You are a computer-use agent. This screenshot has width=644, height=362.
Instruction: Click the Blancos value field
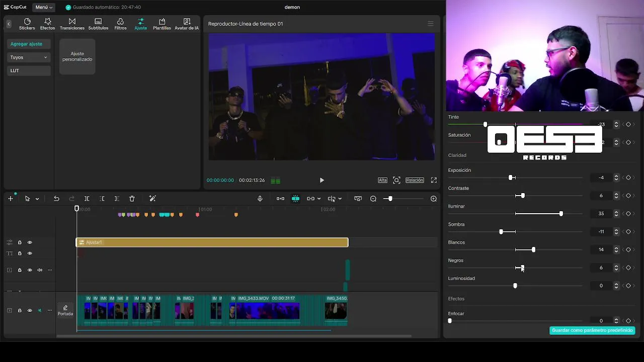coord(601,250)
